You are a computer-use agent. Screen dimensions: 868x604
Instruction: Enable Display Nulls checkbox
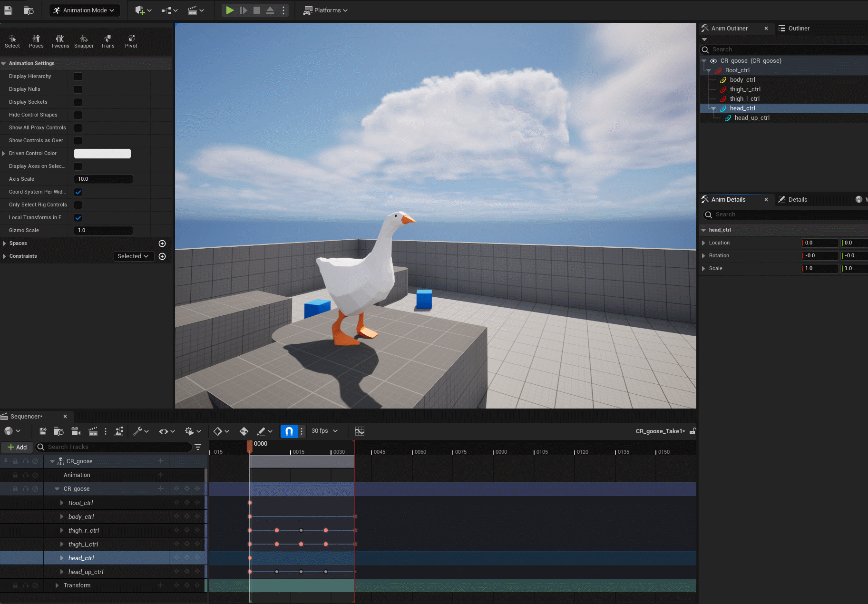78,89
